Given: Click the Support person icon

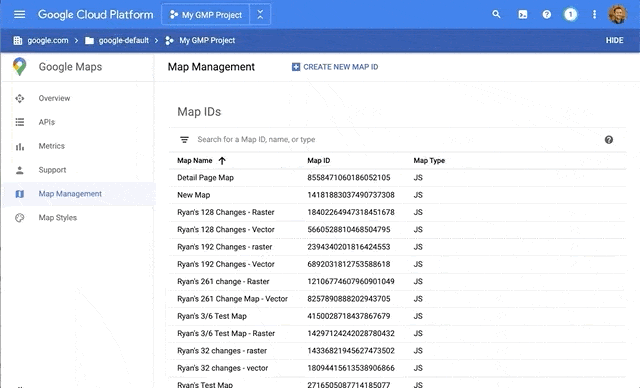Looking at the screenshot, I should click(x=20, y=170).
